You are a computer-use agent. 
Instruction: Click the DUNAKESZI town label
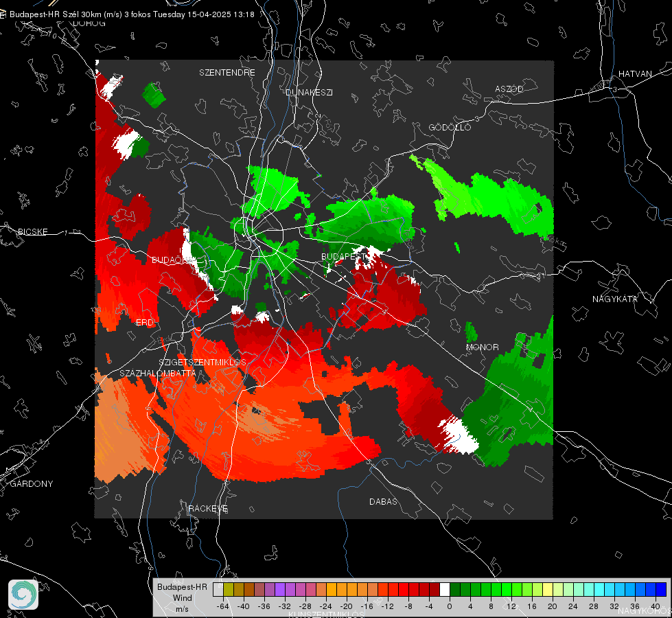coord(309,93)
